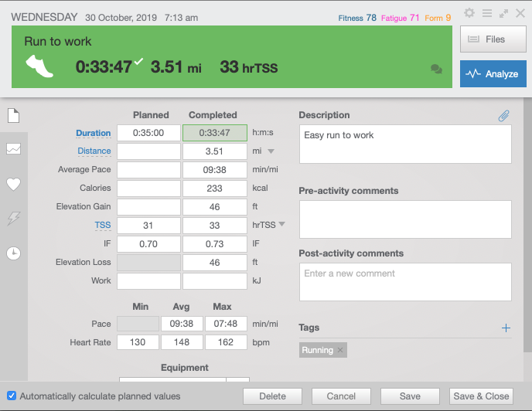Click the dialog vertical scrollbar

tap(527, 226)
